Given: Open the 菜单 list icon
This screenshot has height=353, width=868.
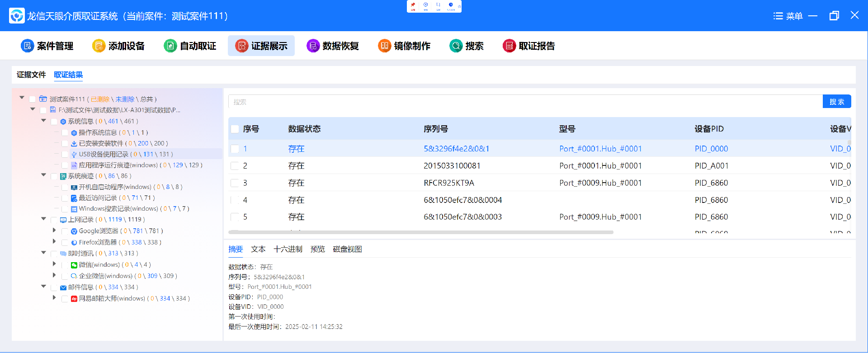Looking at the screenshot, I should (778, 16).
